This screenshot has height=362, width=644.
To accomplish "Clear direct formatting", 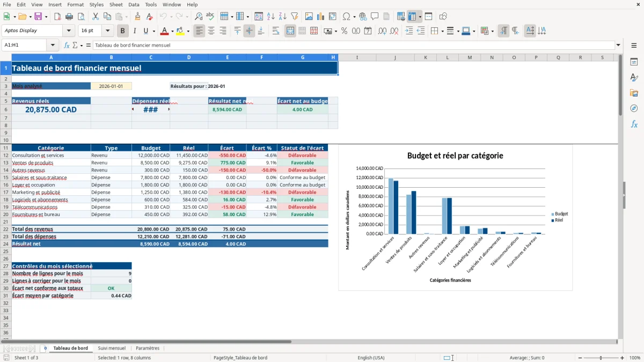I will (150, 17).
